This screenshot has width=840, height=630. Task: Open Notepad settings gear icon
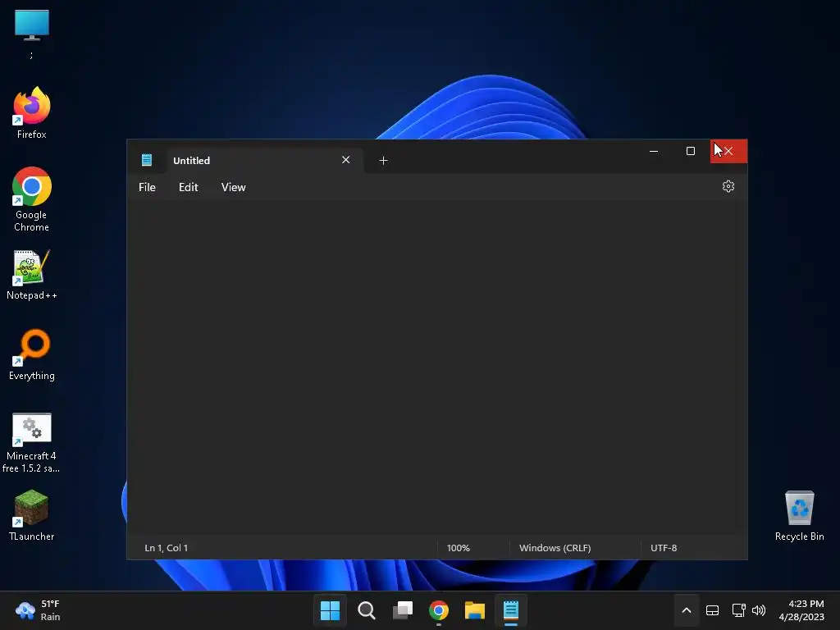click(x=728, y=186)
